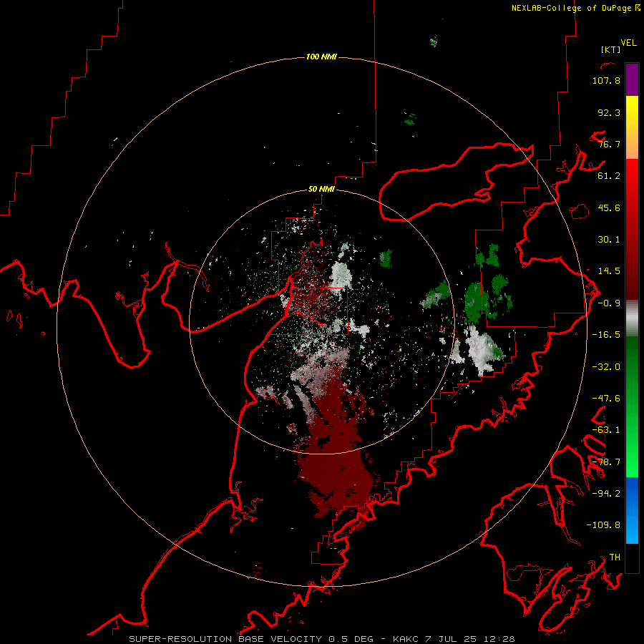The image size is (644, 644).
Task: Click the Super-Resolution Base Velocity caption text
Action: [x=321, y=639]
